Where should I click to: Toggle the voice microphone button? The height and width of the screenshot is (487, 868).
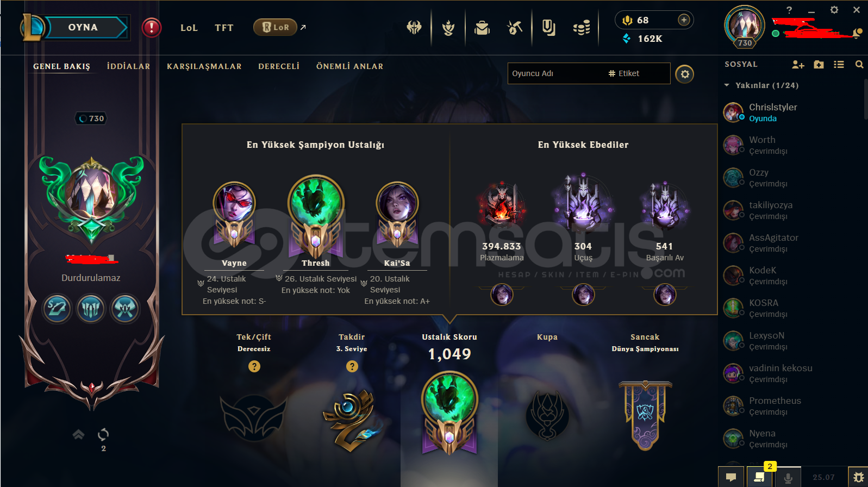click(788, 477)
